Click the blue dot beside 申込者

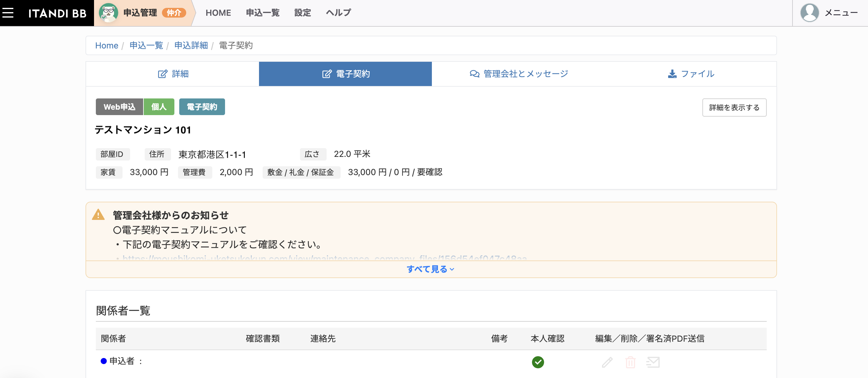[104, 361]
